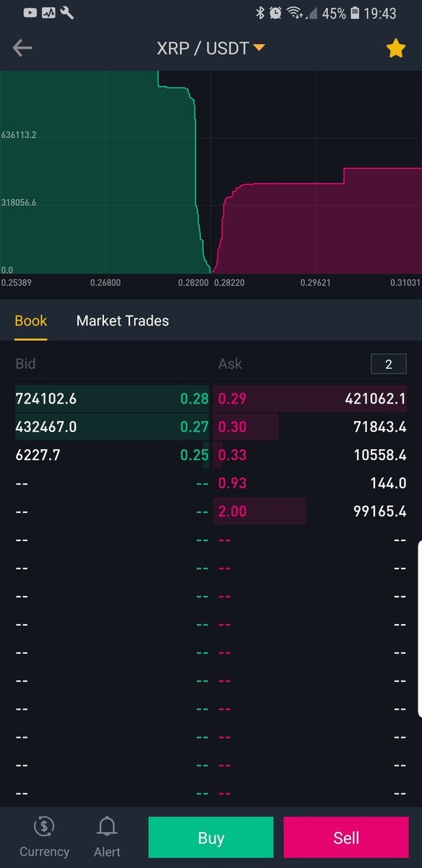Go back using the left arrow
The image size is (422, 868).
[22, 48]
